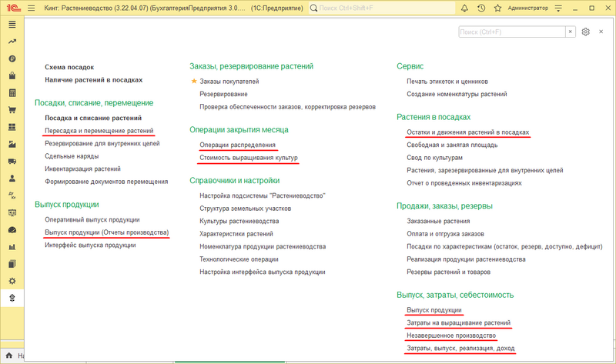Open Оплата и отгрузка заказов report
This screenshot has height=364, width=616.
pos(445,234)
